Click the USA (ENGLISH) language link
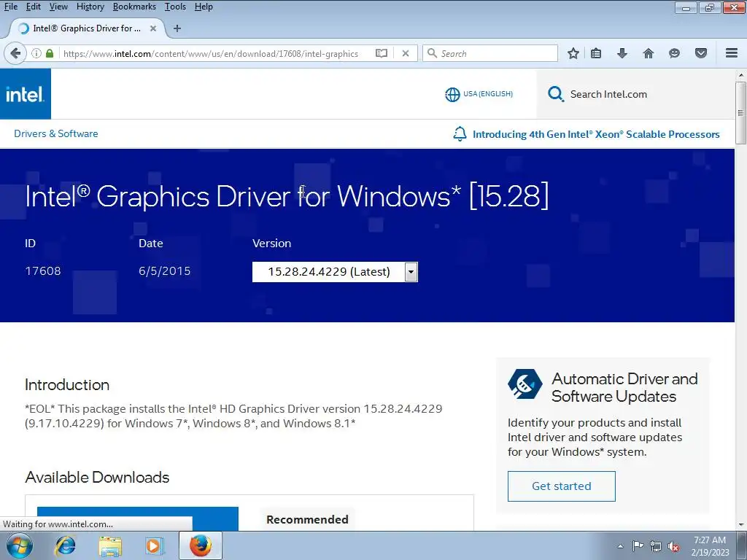 488,94
